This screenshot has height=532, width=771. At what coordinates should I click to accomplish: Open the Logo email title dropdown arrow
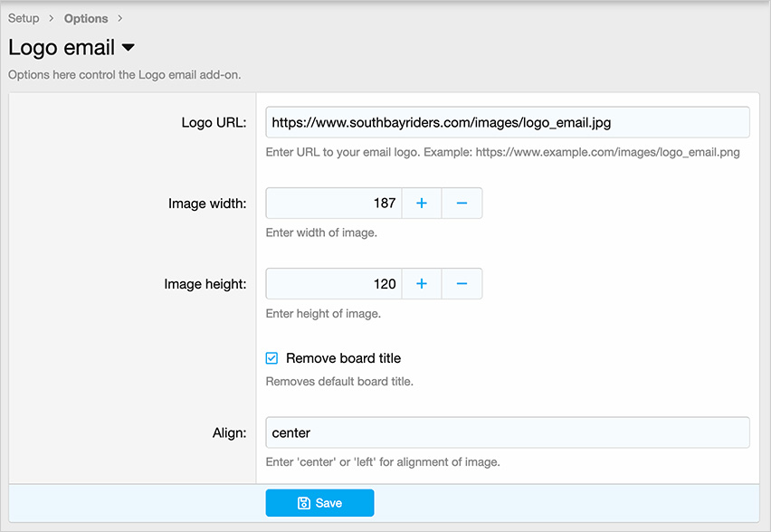click(x=128, y=47)
